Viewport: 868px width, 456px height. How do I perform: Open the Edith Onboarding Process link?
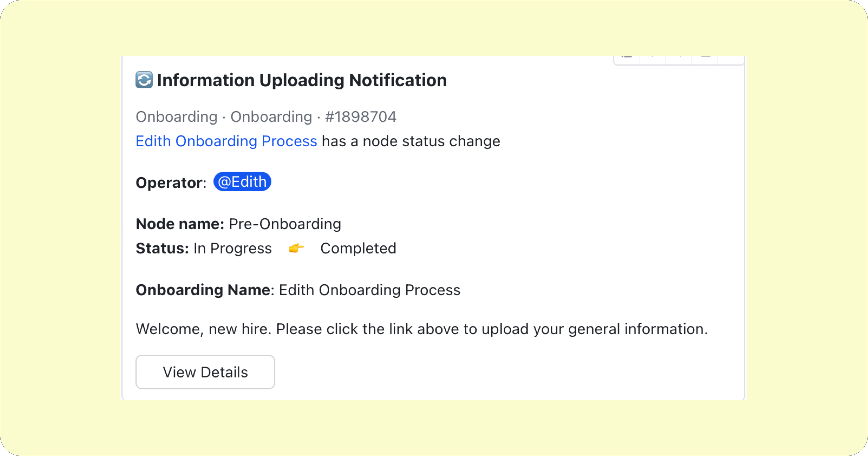pyautogui.click(x=226, y=141)
